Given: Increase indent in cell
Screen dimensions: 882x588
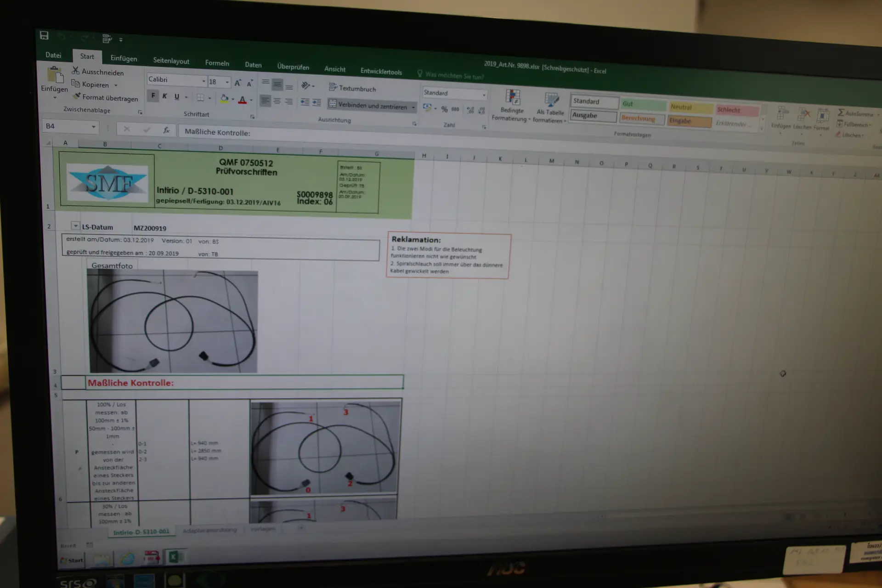Looking at the screenshot, I should (x=317, y=102).
